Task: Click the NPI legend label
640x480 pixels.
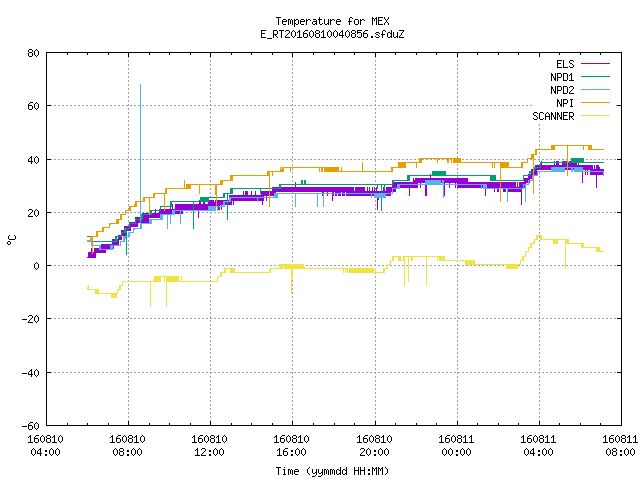Action: pyautogui.click(x=565, y=103)
